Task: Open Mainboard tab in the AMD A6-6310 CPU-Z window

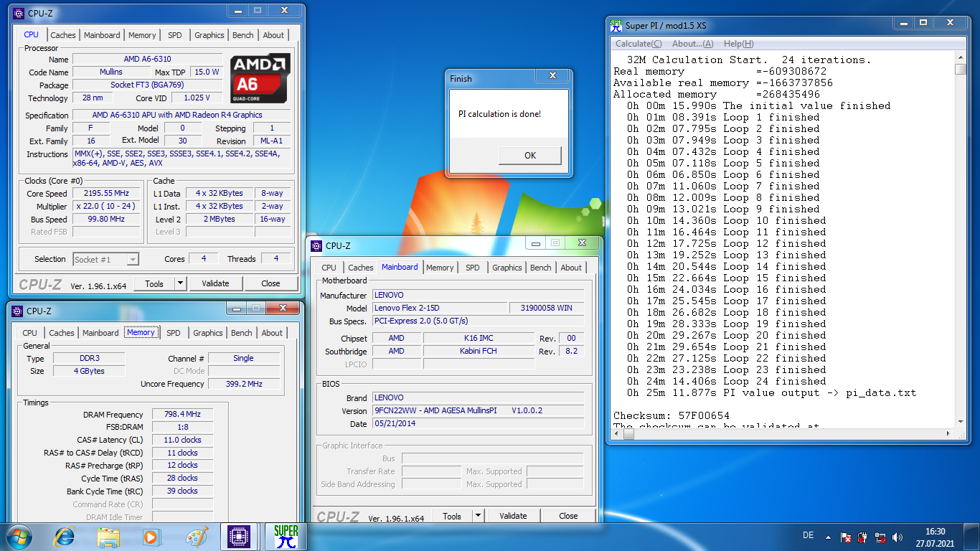Action: tap(102, 35)
